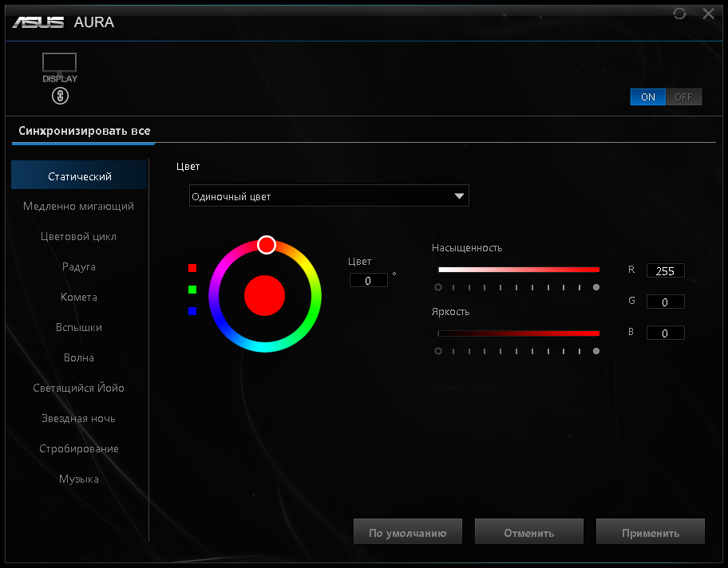
Task: Click the G value field
Action: tap(665, 302)
